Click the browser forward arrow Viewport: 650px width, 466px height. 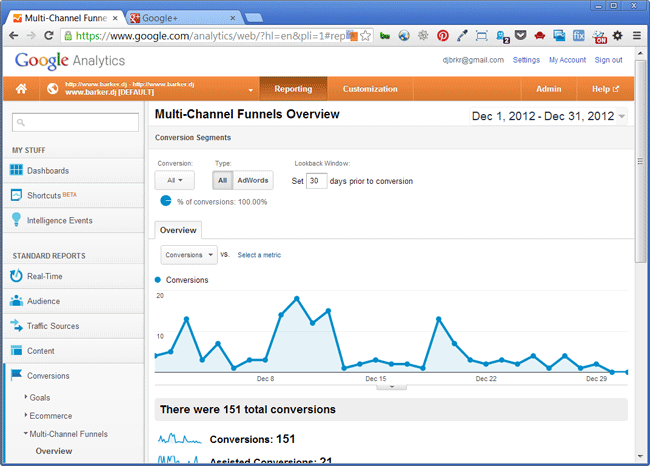(x=31, y=36)
